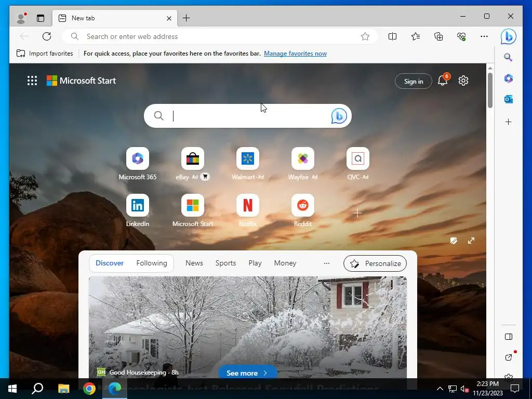
Task: Refresh the page with the reload icon
Action: pos(47,36)
